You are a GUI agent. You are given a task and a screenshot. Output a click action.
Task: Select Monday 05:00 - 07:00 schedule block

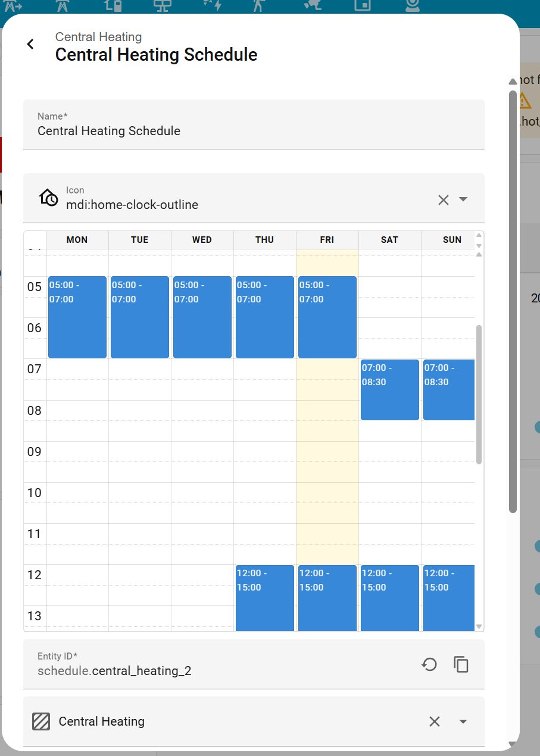tap(77, 317)
